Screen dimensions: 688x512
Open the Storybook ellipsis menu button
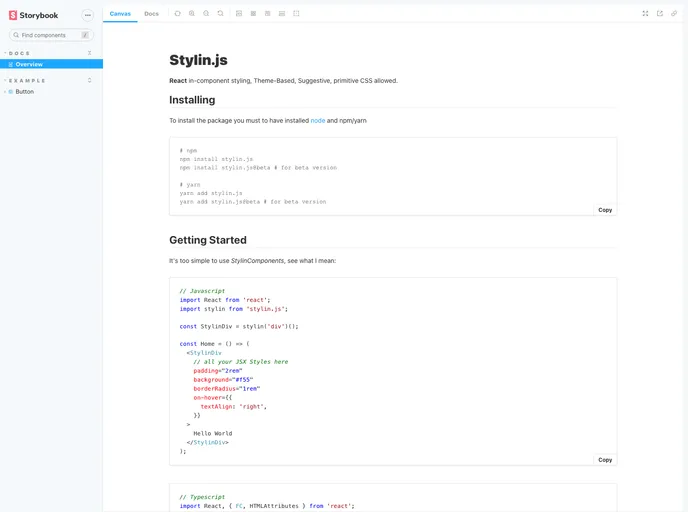pos(88,15)
